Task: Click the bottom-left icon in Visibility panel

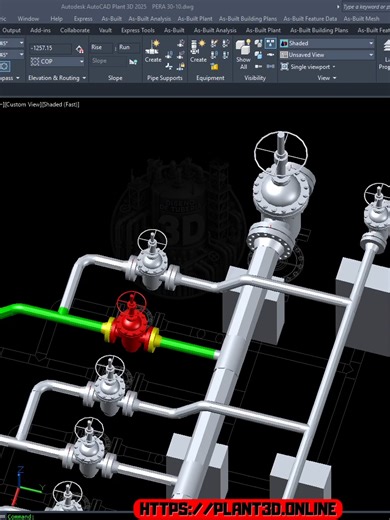Action: click(x=258, y=66)
